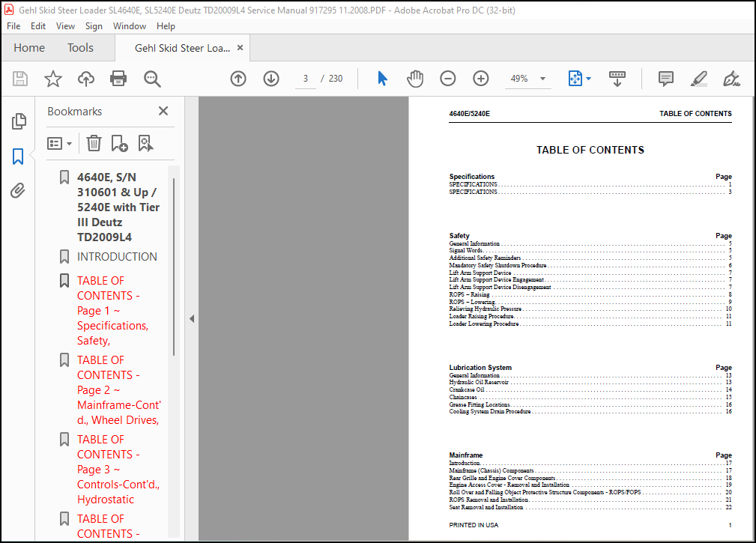Select the Highlight text pen tool
The image size is (756, 543).
(x=698, y=79)
